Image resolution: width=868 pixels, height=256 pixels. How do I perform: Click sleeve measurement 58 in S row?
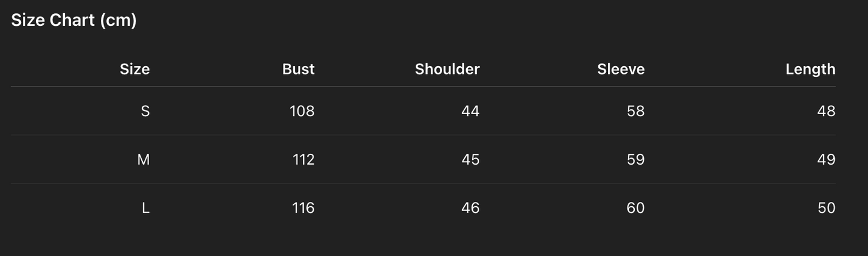pyautogui.click(x=635, y=111)
